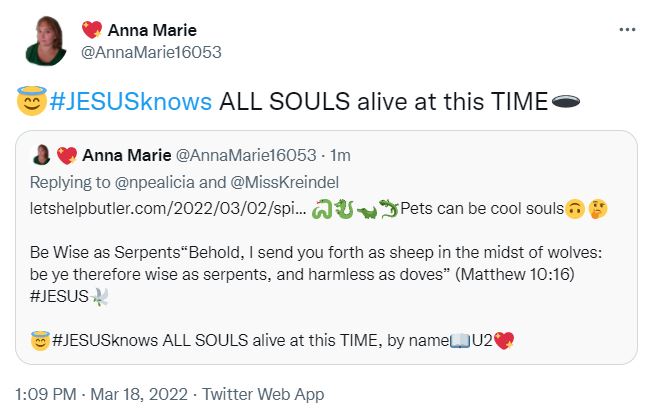Click the open book emoji near U2

click(x=460, y=341)
